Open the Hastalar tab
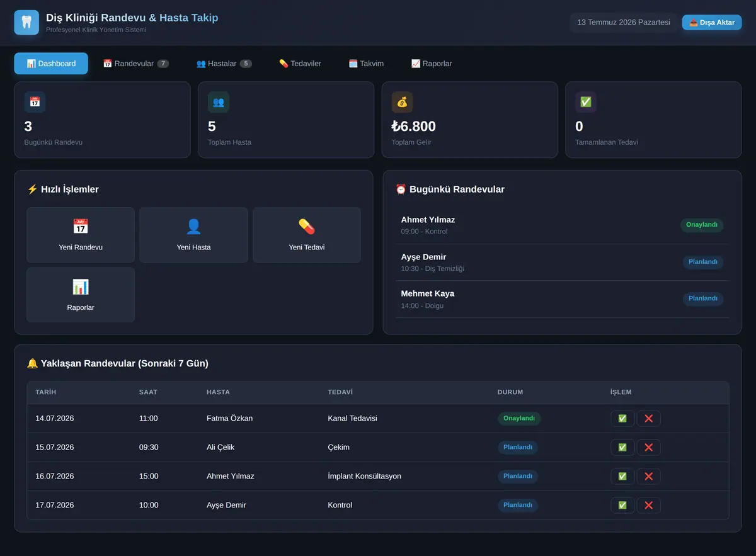The width and height of the screenshot is (756, 556). pyautogui.click(x=224, y=64)
